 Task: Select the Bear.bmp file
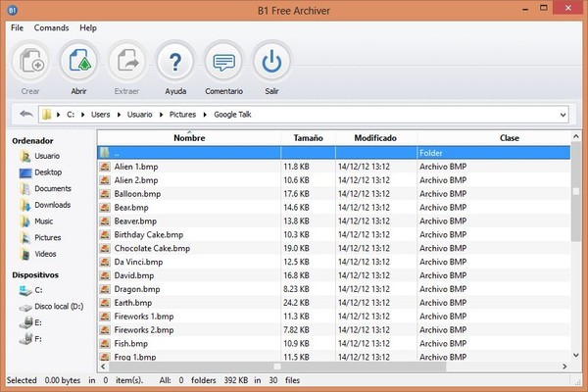click(131, 208)
